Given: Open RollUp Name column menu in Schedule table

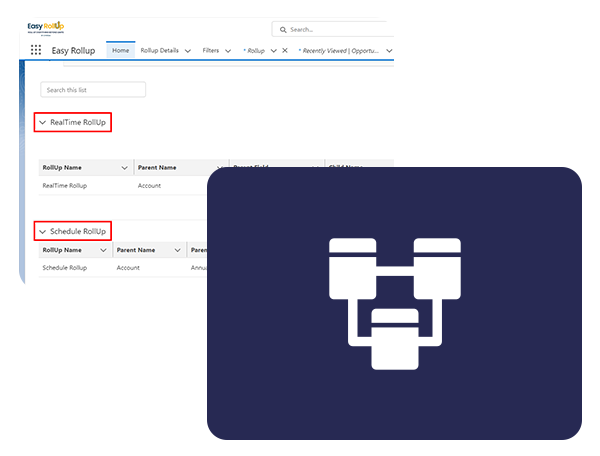Looking at the screenshot, I should (103, 250).
